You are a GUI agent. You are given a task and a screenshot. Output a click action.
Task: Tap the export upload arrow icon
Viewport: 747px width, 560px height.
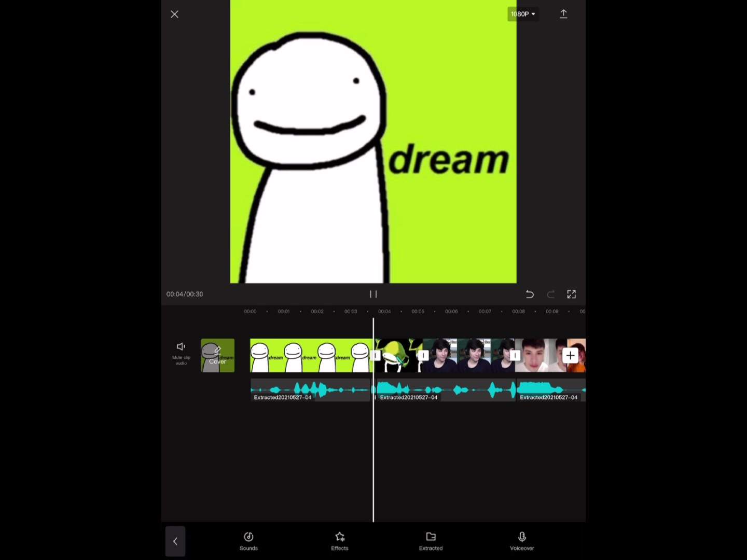(563, 14)
